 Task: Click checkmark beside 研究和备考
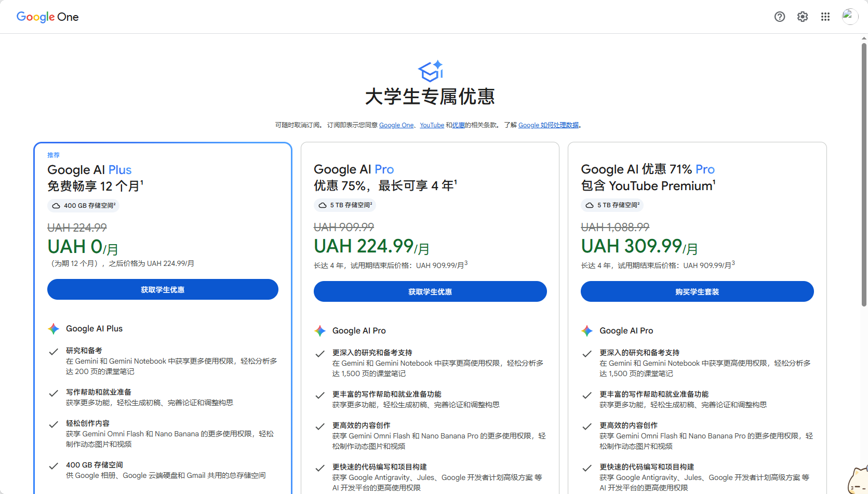point(53,352)
